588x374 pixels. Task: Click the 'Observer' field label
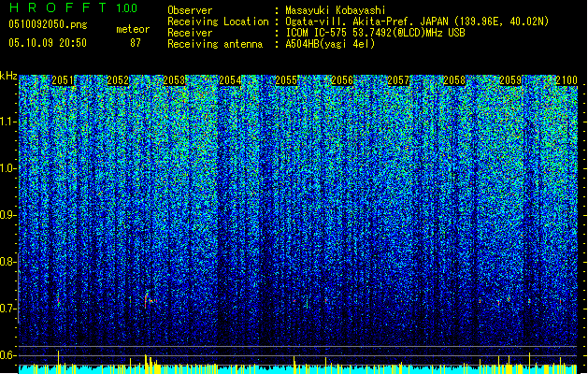(x=190, y=10)
